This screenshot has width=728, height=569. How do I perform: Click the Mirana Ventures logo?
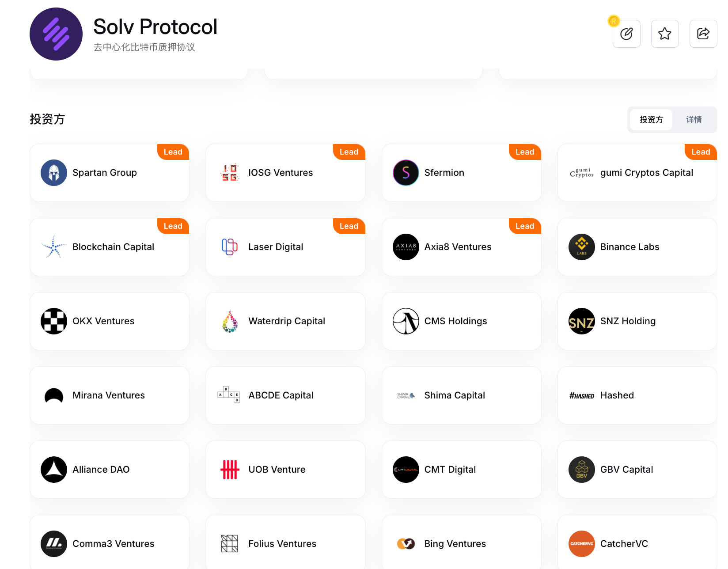tap(54, 395)
